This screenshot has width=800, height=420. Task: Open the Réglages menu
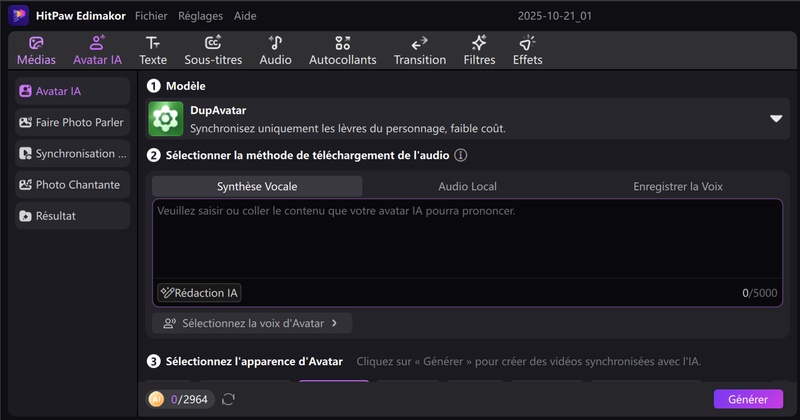coord(200,16)
